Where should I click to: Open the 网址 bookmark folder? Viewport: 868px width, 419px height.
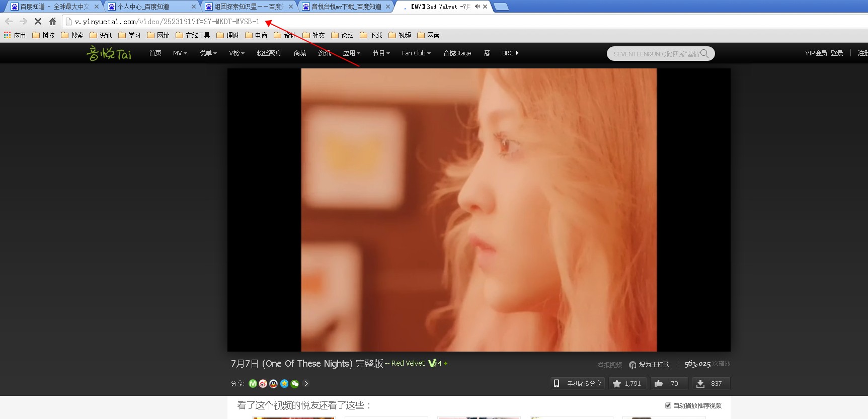pyautogui.click(x=158, y=35)
